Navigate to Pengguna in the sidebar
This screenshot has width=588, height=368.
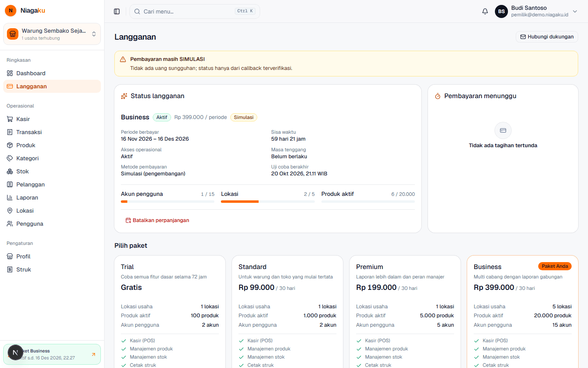coord(52,224)
